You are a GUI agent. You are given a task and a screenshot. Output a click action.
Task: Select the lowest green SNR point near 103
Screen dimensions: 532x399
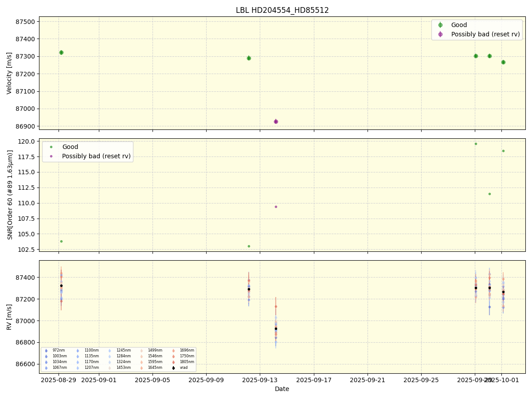tap(249, 246)
